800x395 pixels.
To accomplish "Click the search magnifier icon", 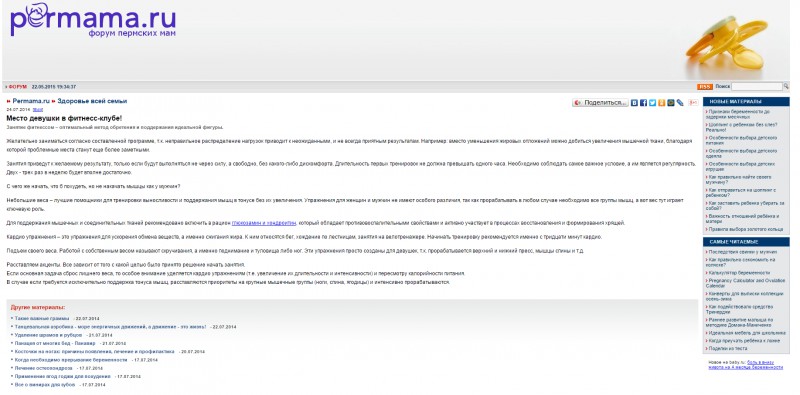I will click(786, 86).
